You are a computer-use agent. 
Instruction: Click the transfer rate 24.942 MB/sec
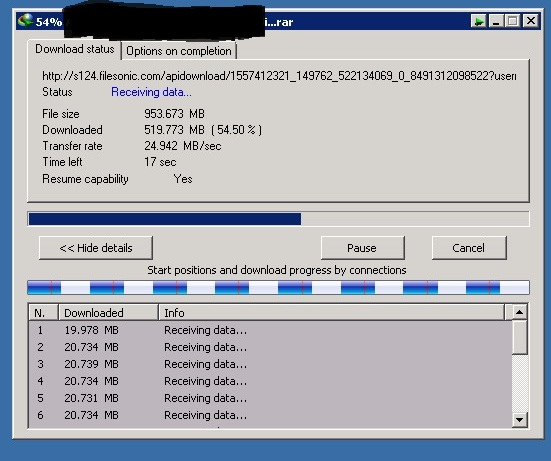[183, 145]
